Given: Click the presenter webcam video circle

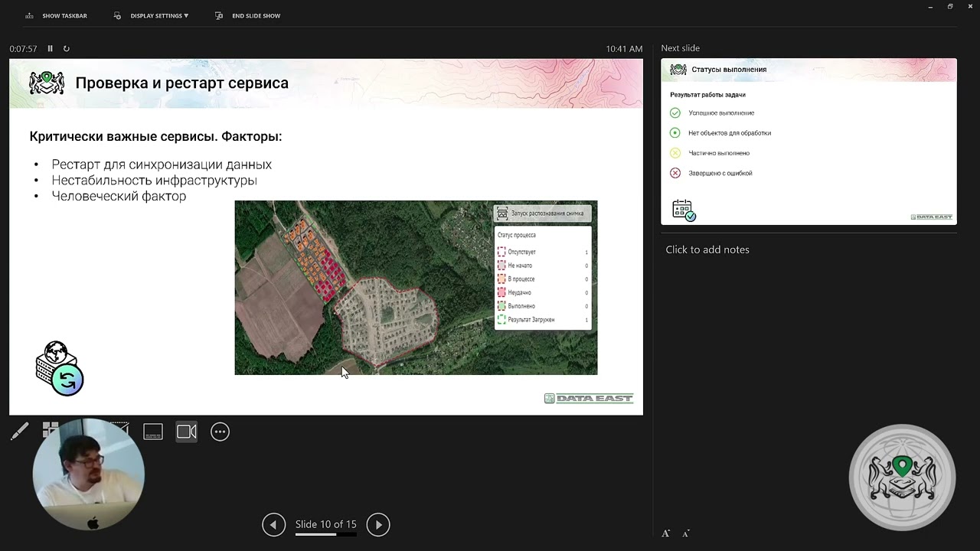Looking at the screenshot, I should 89,474.
